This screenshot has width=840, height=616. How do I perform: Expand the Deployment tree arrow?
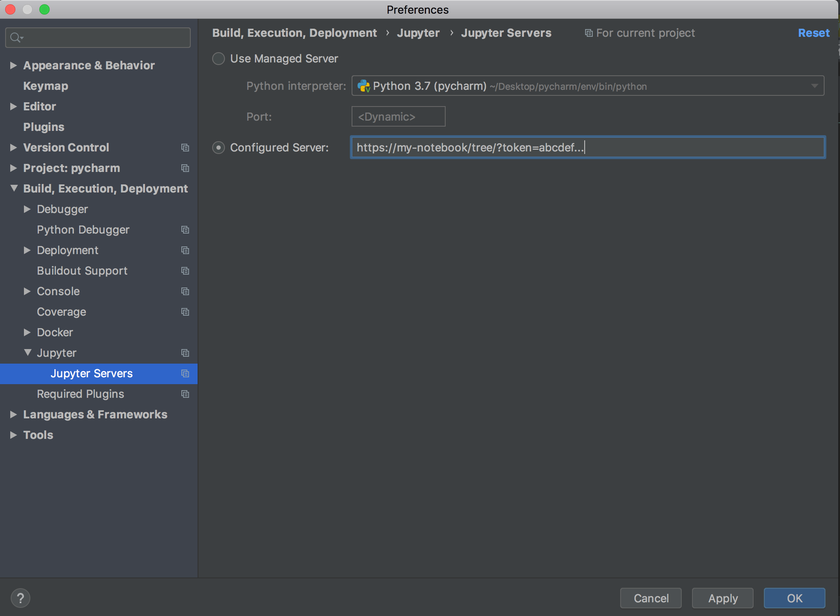click(27, 250)
